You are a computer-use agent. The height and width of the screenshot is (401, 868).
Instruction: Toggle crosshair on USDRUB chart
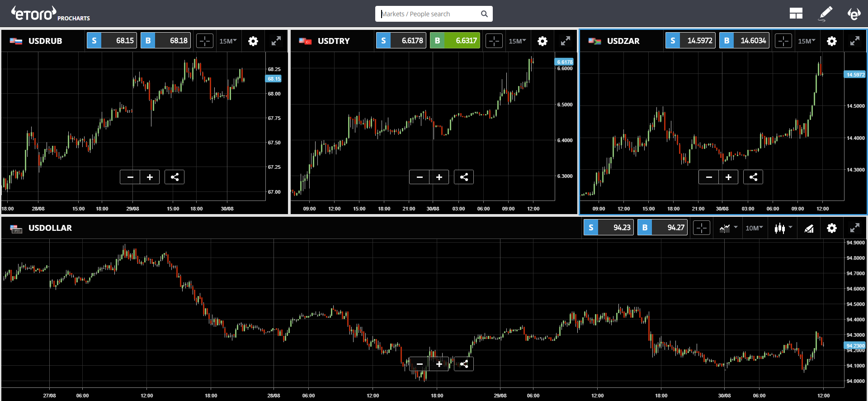tap(205, 41)
